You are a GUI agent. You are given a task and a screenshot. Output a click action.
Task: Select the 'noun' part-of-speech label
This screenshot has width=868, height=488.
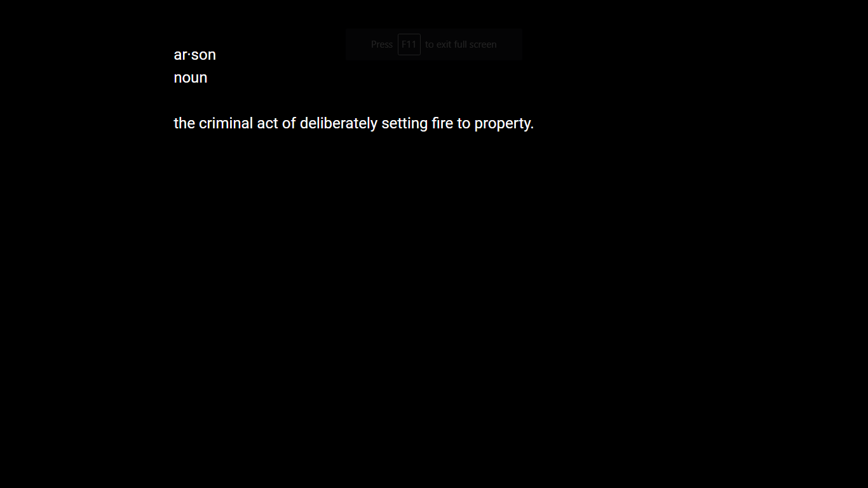click(x=191, y=78)
